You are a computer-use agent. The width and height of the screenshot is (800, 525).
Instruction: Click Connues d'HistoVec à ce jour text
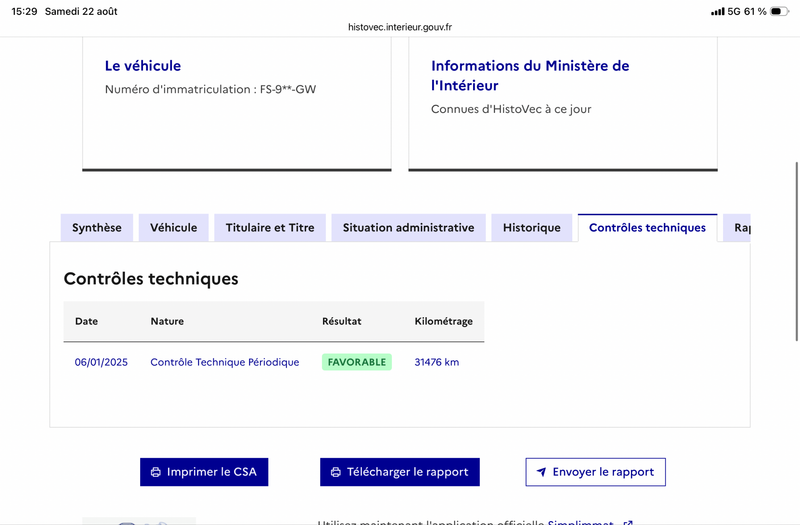coord(511,109)
